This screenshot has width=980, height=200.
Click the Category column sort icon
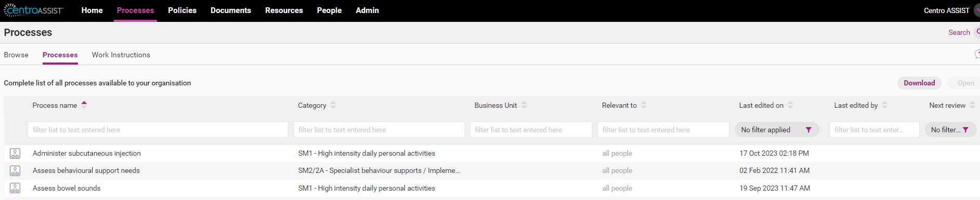333,105
